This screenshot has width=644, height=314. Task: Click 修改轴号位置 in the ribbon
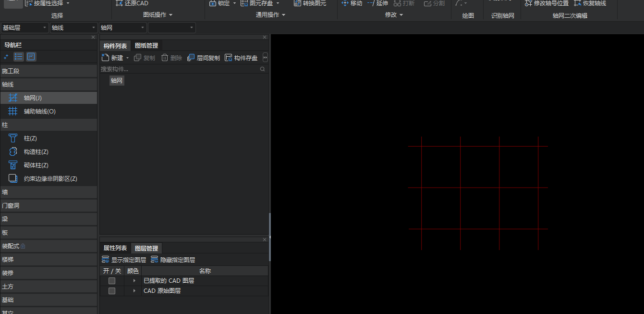pos(547,3)
